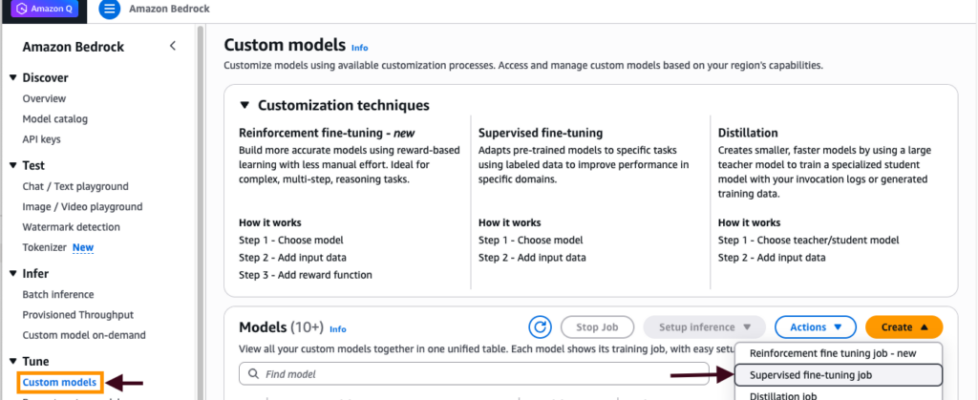
Task: Open the Info link beside Custom models
Action: click(360, 47)
